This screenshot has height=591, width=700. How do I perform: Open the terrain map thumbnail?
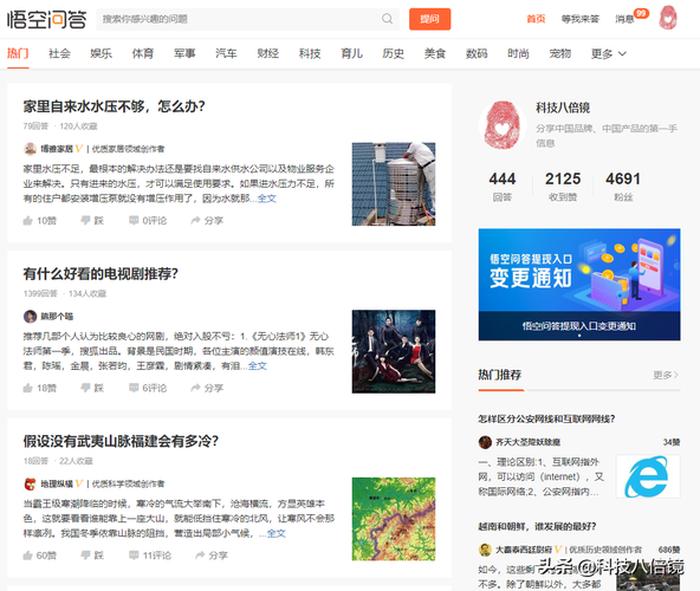[x=393, y=519]
